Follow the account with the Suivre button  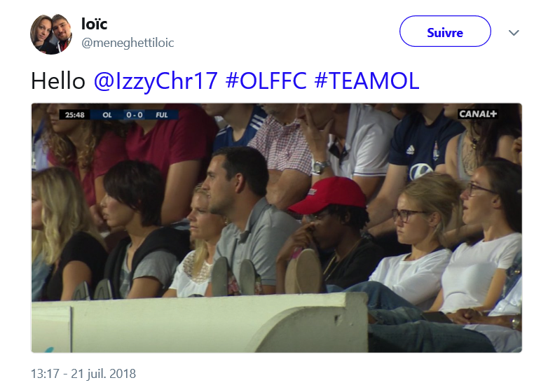coord(445,31)
